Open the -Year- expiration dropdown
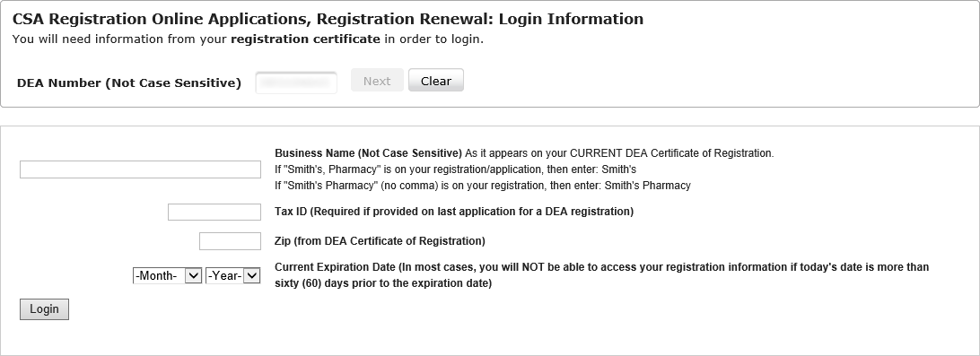The width and height of the screenshot is (980, 356). click(x=232, y=275)
